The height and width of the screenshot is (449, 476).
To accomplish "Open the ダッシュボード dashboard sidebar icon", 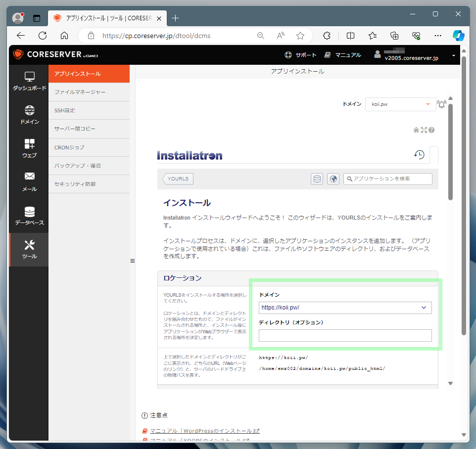I will tap(29, 81).
